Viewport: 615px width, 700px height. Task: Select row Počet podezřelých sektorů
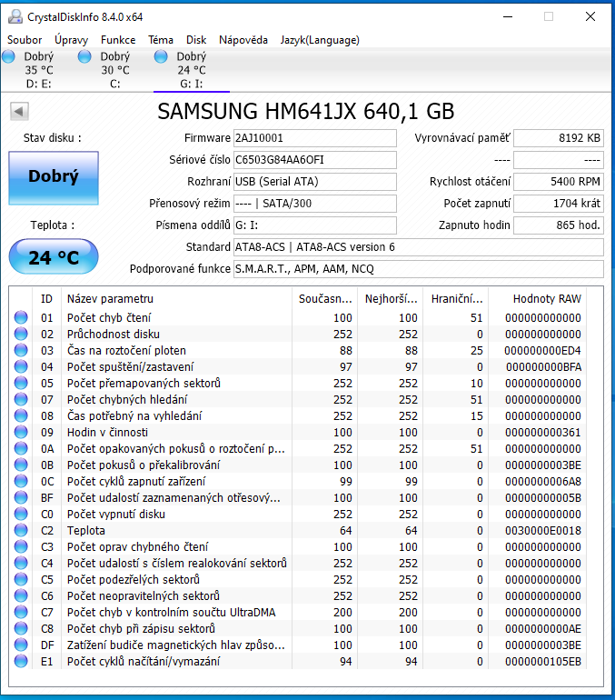298,579
